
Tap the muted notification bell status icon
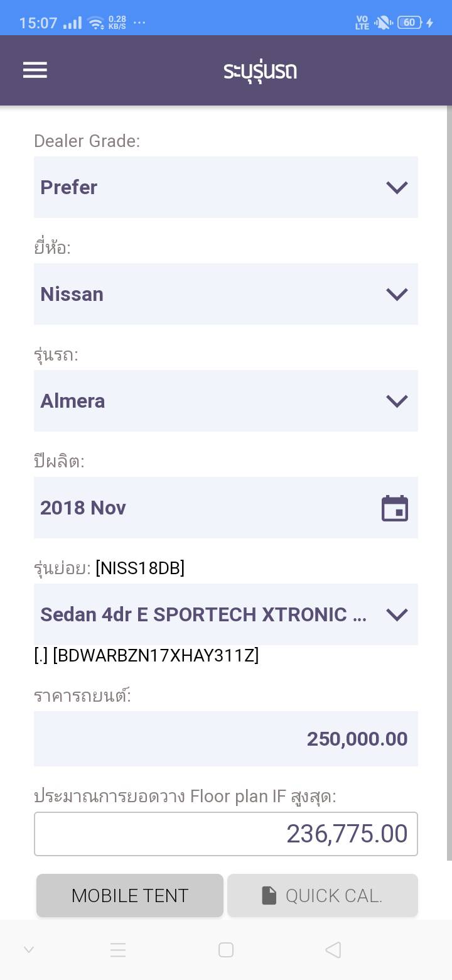pos(382,23)
